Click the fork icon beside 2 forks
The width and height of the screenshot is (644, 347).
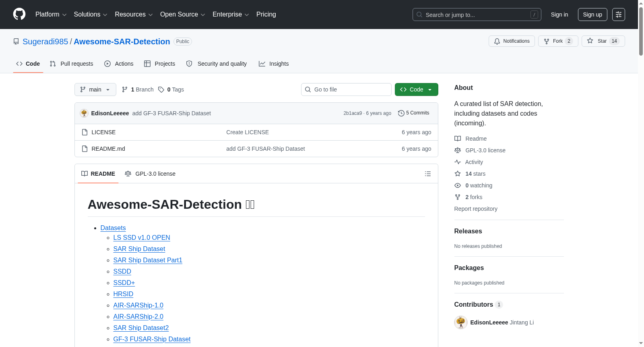click(458, 197)
